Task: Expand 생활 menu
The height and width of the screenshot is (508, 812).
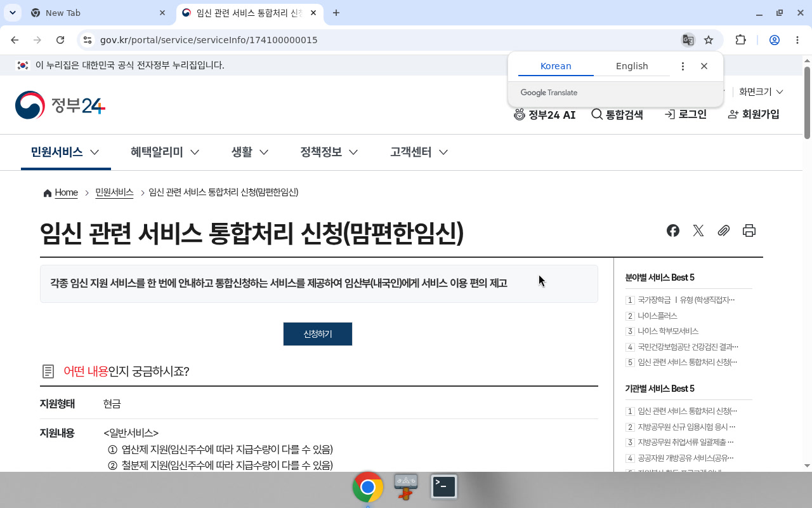Action: tap(250, 152)
